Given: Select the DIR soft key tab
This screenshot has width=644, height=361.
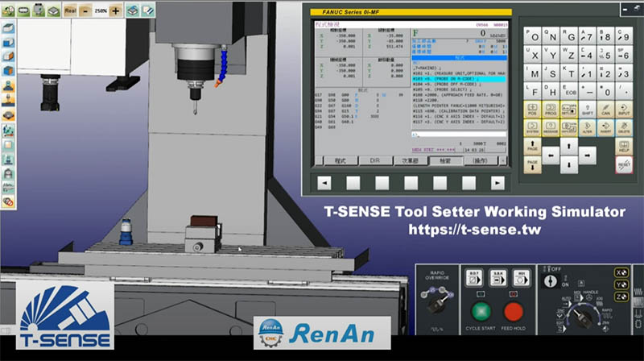Looking at the screenshot, I should 375,161.
